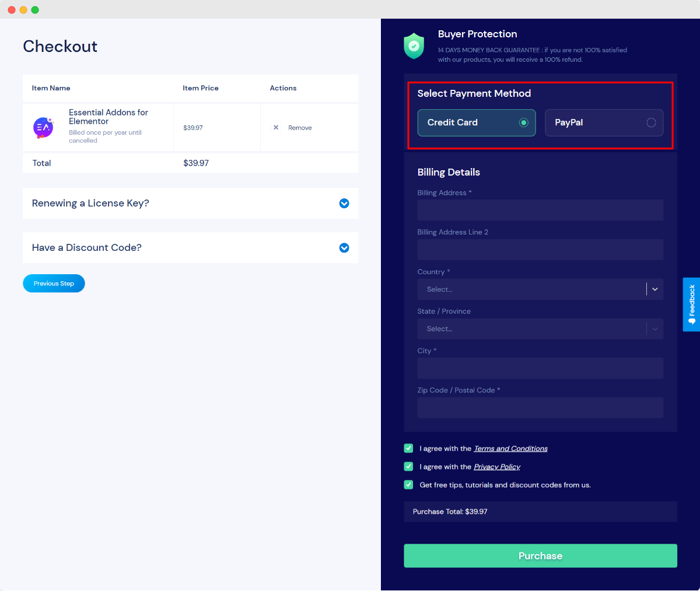Uncheck the Privacy Policy agreement
This screenshot has width=700, height=591.
click(408, 466)
